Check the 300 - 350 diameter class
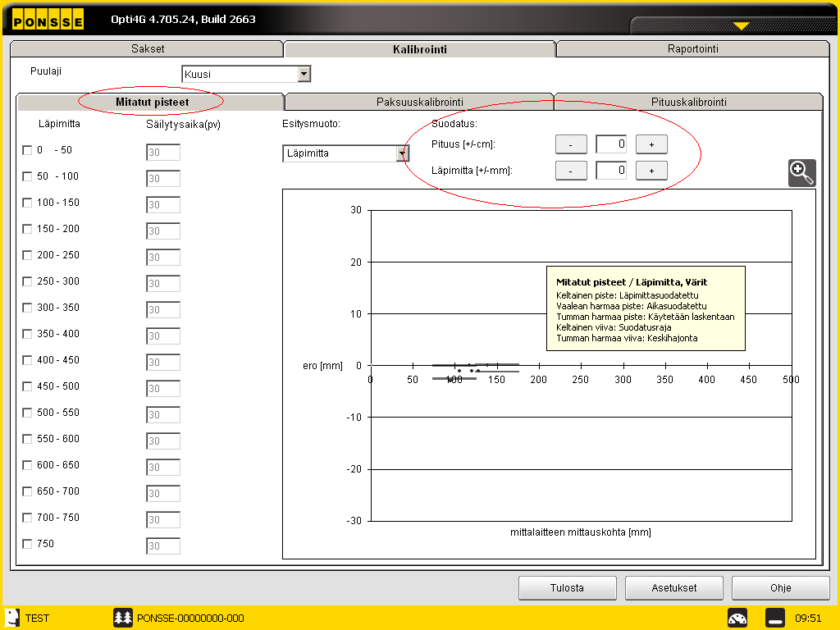Screen dimensions: 840x630 (x=27, y=308)
